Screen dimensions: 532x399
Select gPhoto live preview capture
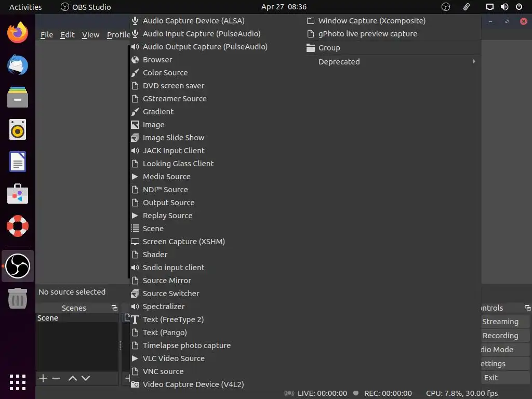(x=393, y=34)
